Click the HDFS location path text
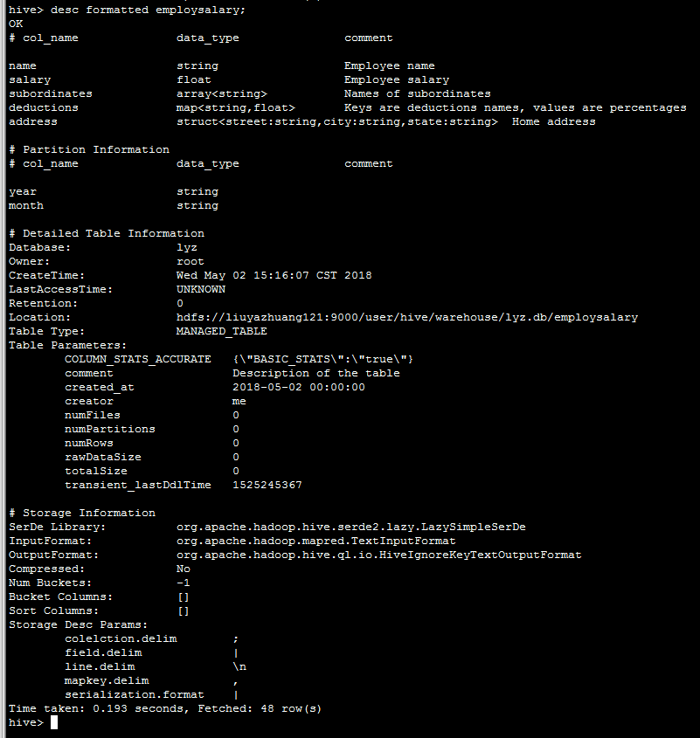 tap(407, 317)
